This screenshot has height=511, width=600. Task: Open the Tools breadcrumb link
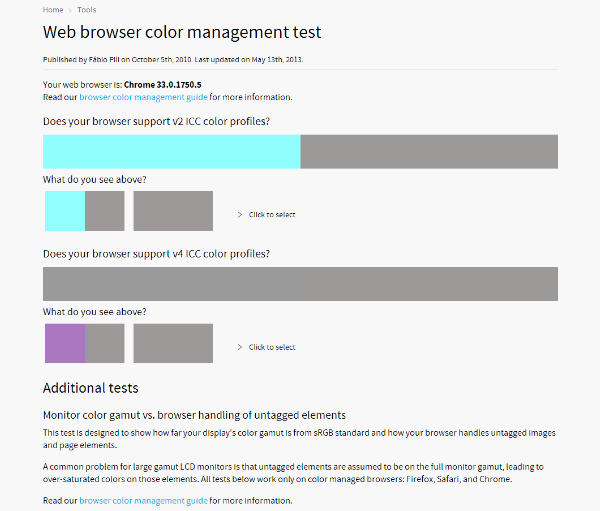(x=87, y=9)
